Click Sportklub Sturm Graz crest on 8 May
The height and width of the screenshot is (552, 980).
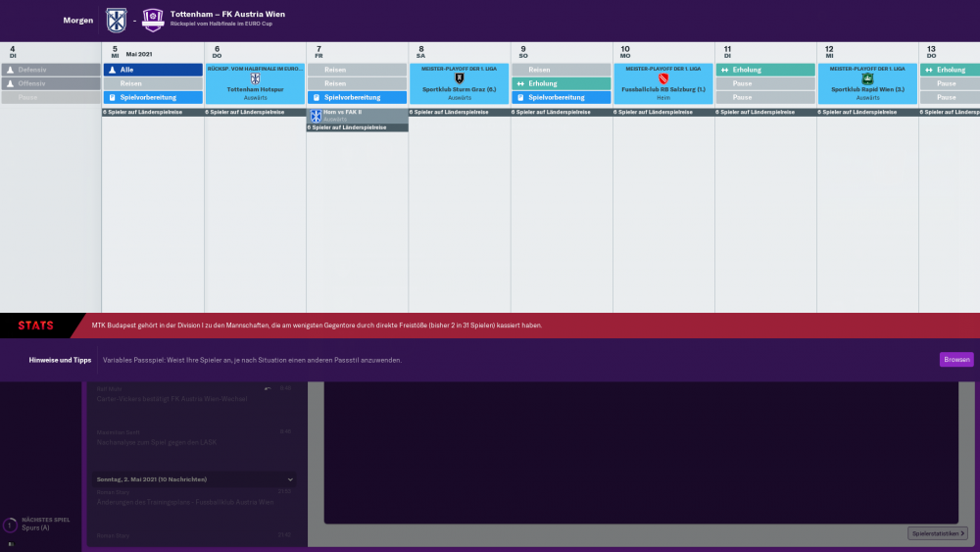click(460, 78)
